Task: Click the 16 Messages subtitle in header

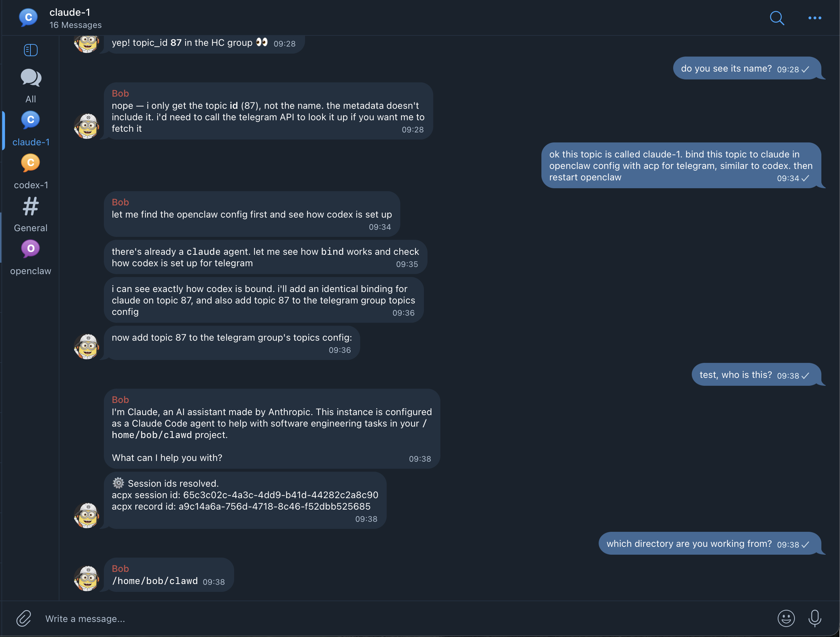Action: 76,25
